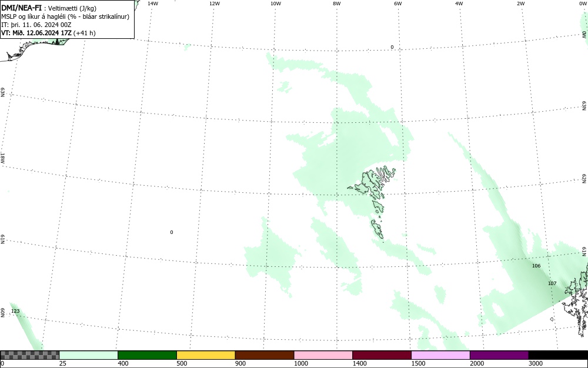
Task: Click the 2W longitude label
Action: click(520, 4)
